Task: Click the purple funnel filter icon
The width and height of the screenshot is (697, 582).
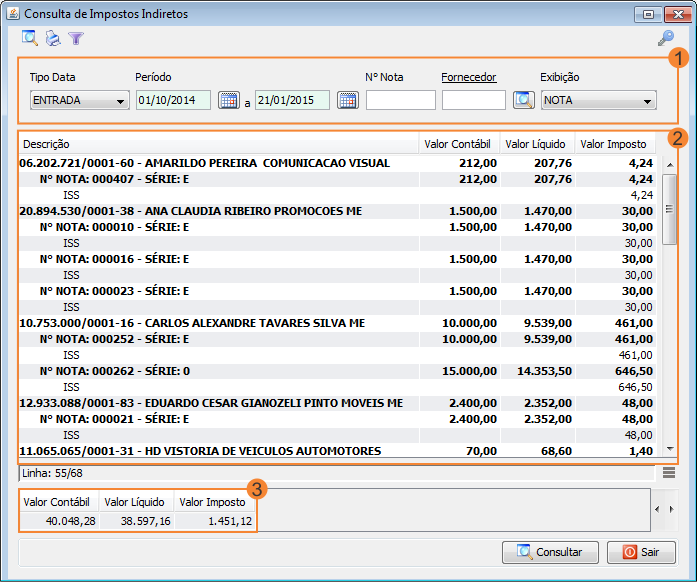Action: tap(76, 39)
